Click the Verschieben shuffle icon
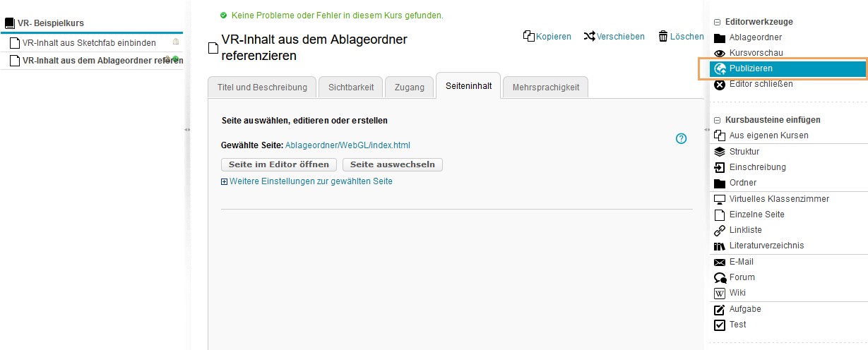868x350 pixels. [590, 36]
